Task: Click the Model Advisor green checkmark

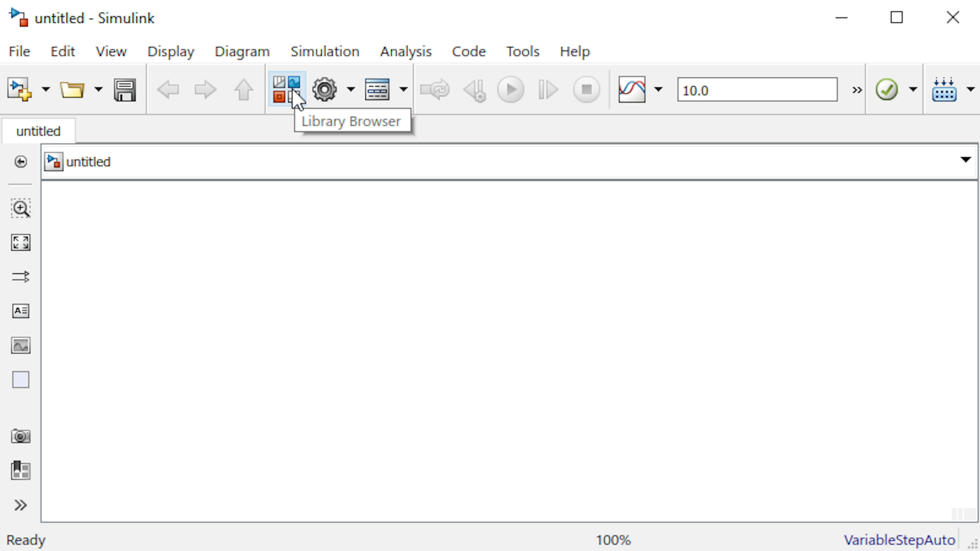Action: (887, 90)
